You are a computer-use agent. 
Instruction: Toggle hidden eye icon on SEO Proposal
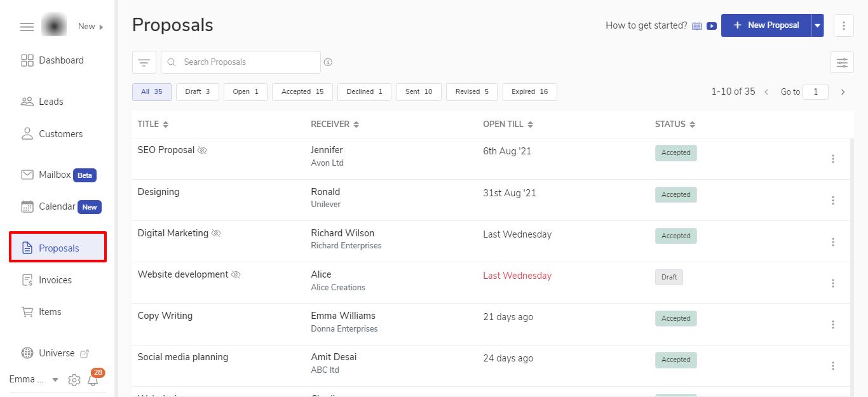pyautogui.click(x=202, y=151)
